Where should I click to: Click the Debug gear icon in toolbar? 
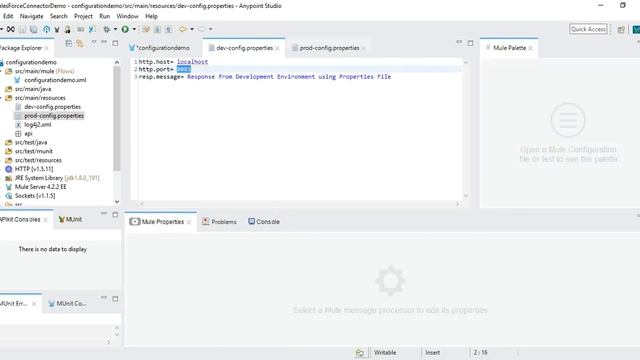(x=107, y=29)
